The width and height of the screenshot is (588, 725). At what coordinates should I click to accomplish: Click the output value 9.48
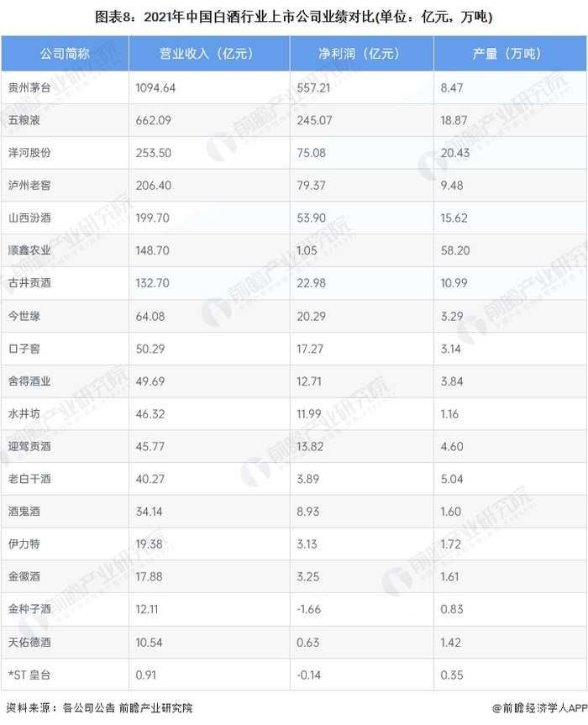click(x=452, y=186)
